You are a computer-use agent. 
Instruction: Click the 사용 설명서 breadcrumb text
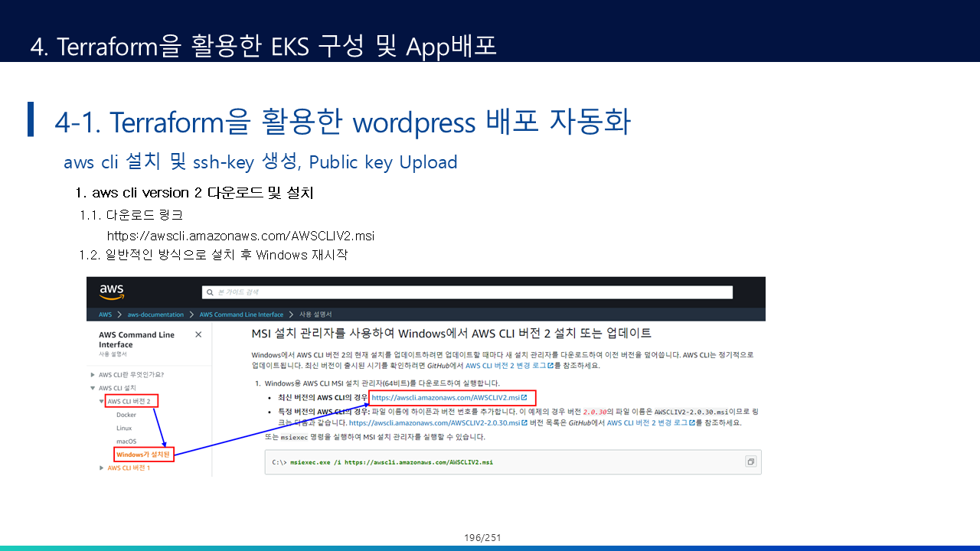[x=315, y=315]
